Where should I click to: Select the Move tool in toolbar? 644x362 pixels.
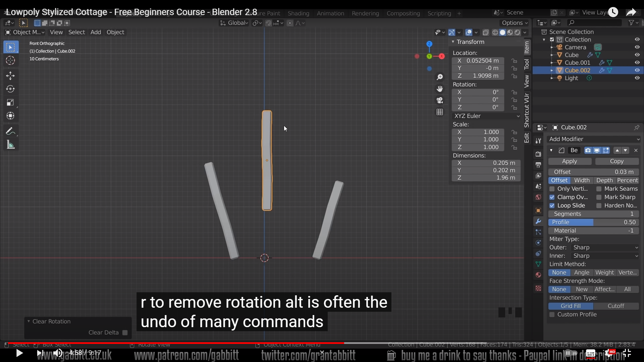click(x=10, y=75)
